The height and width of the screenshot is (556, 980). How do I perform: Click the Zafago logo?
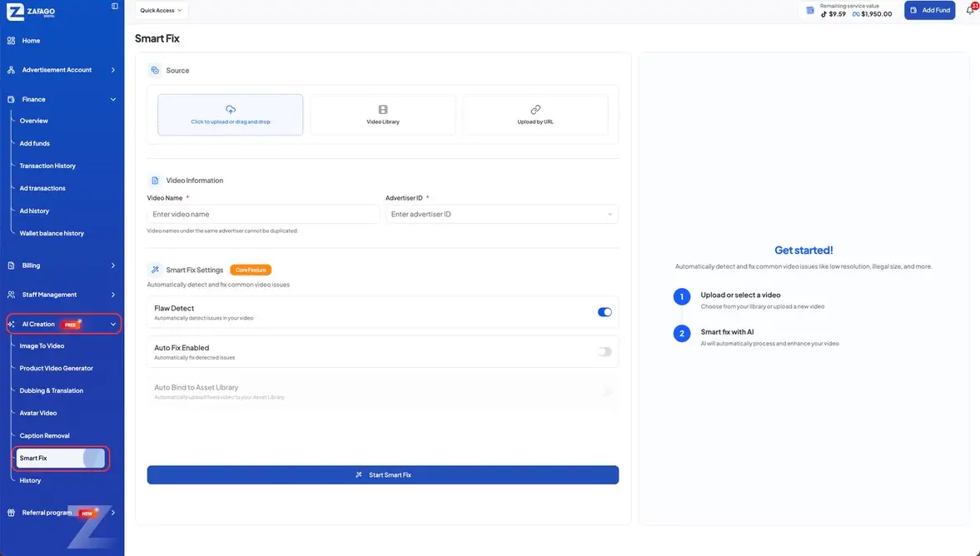coord(32,11)
